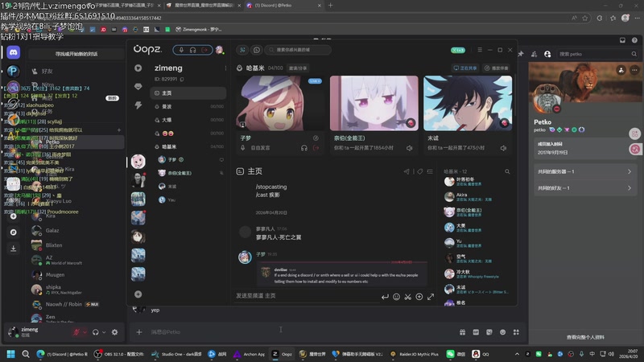Search members in 哈基米 list
The width and height of the screenshot is (644, 362).
point(507,171)
